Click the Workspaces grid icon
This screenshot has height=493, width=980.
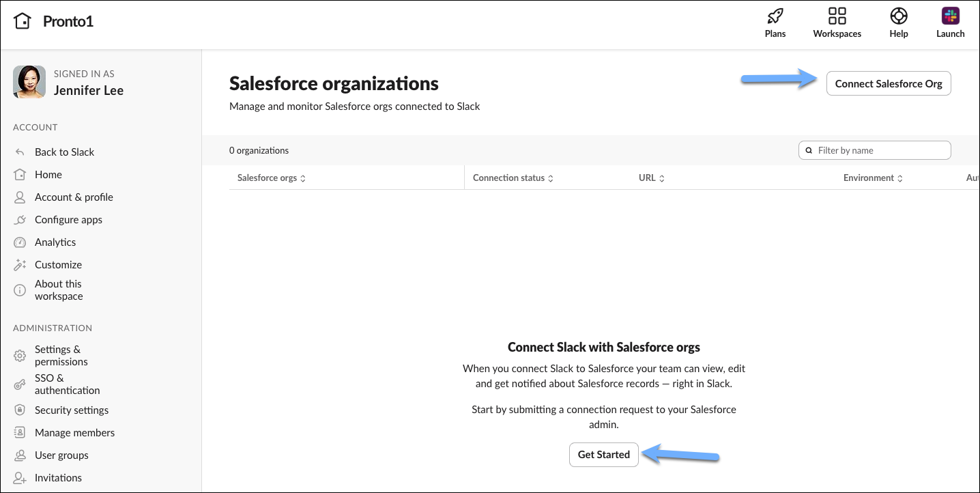(837, 15)
